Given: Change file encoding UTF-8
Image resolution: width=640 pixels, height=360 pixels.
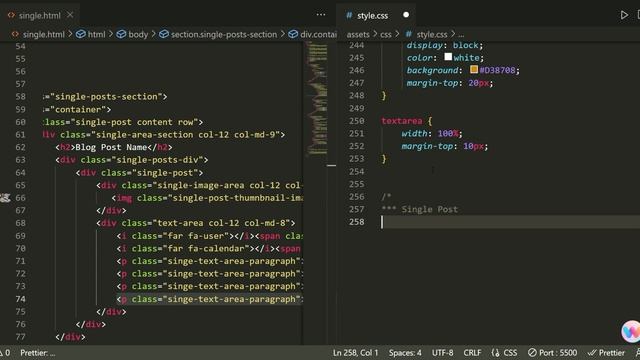Looking at the screenshot, I should 442,353.
